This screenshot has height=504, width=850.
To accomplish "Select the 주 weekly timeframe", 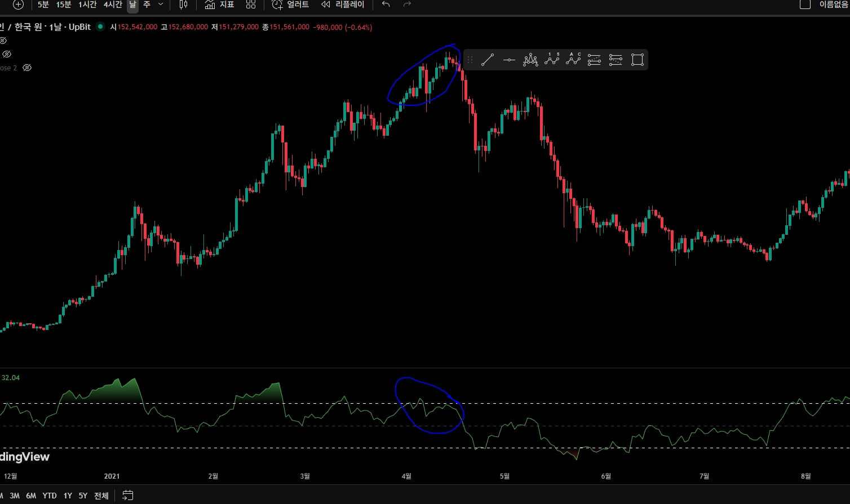I will (147, 5).
